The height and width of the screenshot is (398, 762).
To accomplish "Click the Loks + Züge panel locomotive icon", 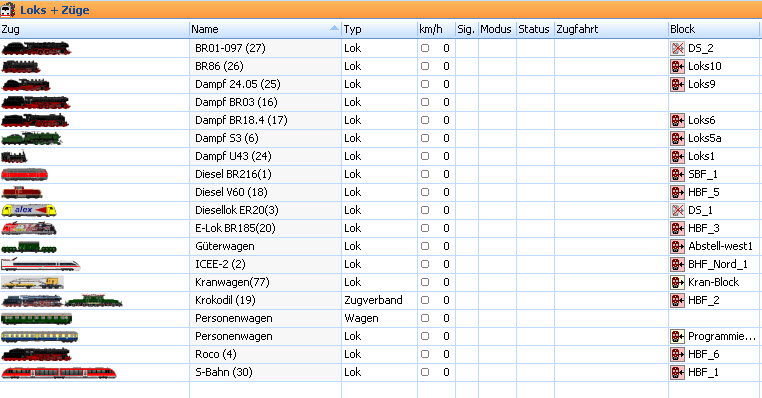I will (8, 9).
